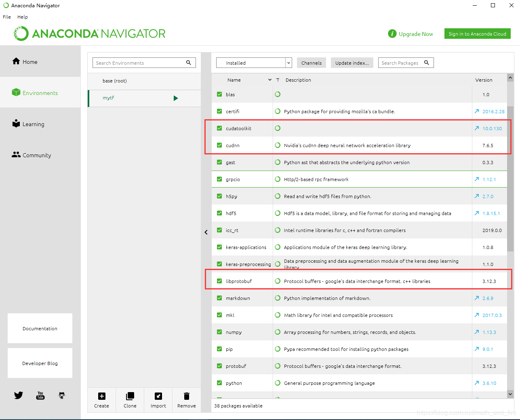Click the hdf5 version 1.8.15.1 link
Screen dimensions: 520x420
491,213
